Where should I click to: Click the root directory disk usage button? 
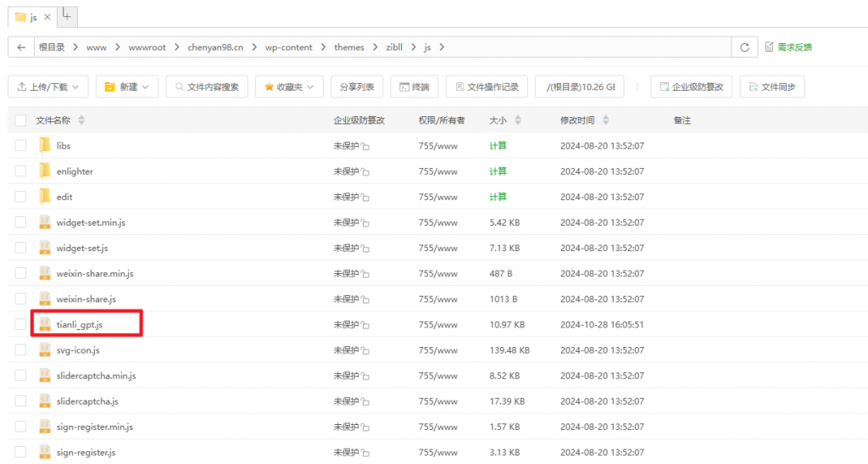click(x=580, y=87)
